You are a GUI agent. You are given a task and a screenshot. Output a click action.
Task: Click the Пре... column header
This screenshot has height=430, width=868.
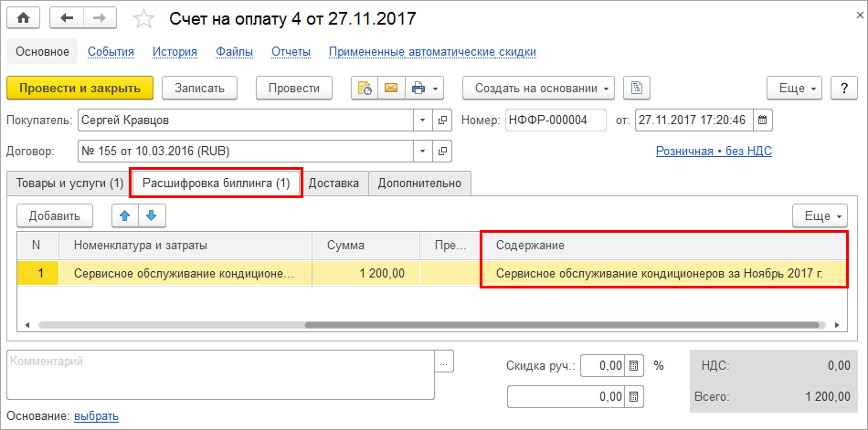[x=450, y=246]
